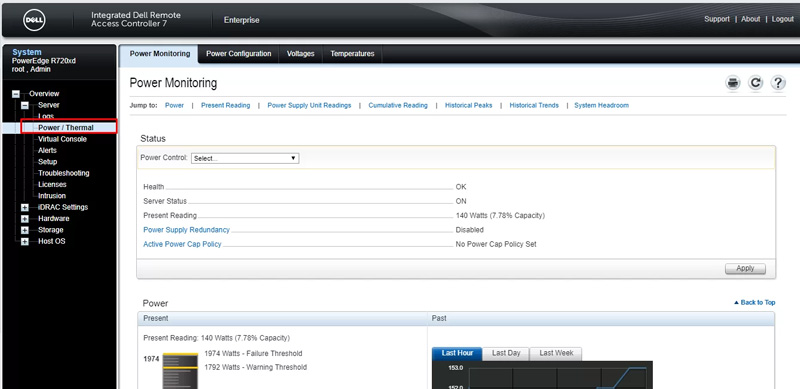Viewport: 800px width, 389px height.
Task: Select the Last Day graph tab
Action: (x=506, y=353)
